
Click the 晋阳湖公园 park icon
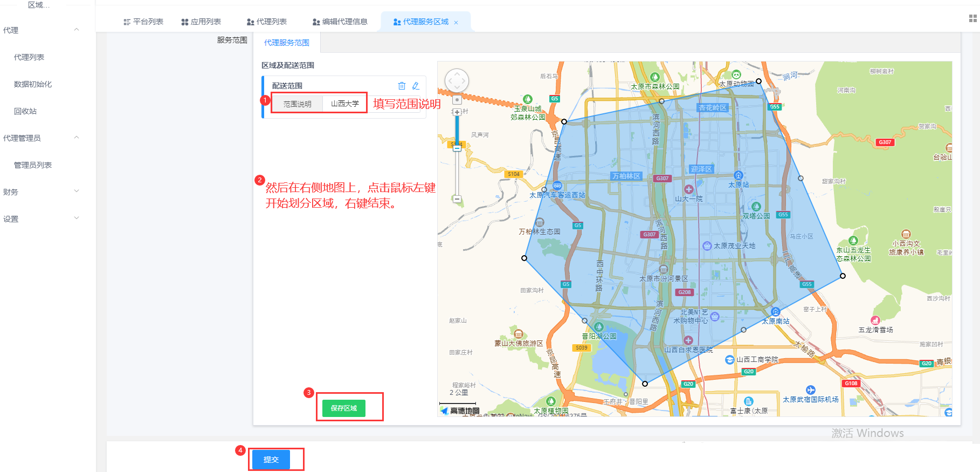(599, 327)
